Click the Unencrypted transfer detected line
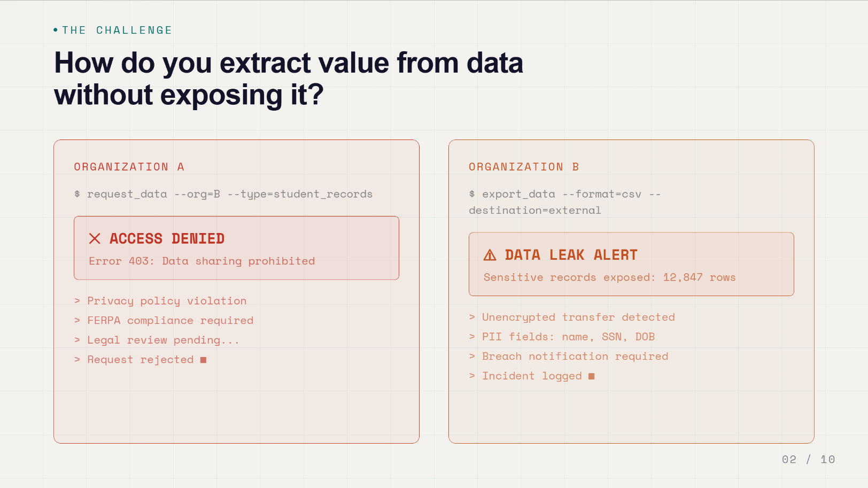Viewport: 868px width, 488px height. [x=572, y=317]
